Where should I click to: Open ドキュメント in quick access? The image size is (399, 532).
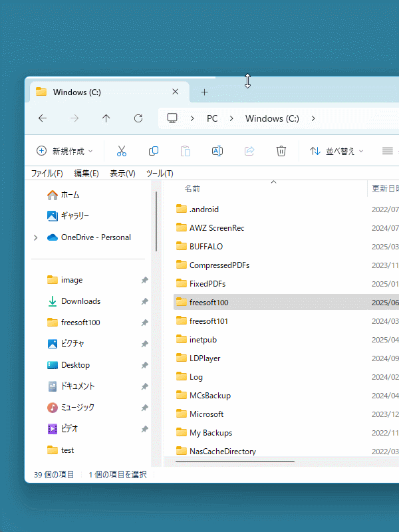(71, 386)
